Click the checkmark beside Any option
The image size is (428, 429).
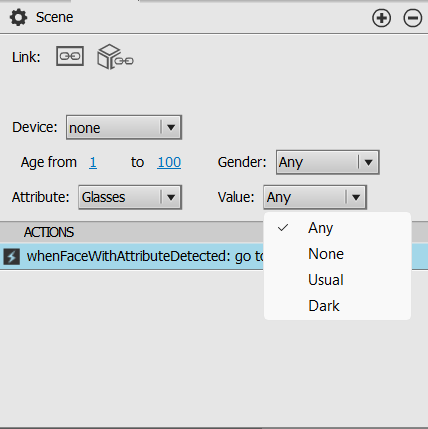tap(283, 228)
